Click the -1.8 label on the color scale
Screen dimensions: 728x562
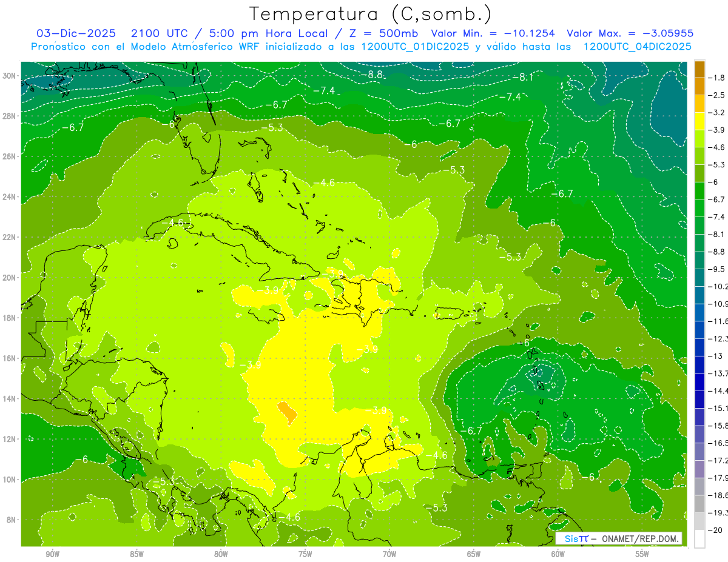click(x=717, y=78)
